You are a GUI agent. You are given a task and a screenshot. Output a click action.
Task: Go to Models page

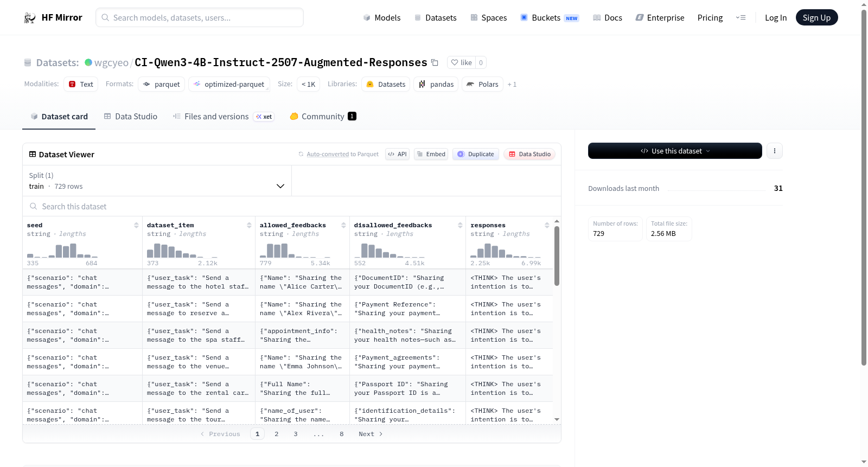382,17
